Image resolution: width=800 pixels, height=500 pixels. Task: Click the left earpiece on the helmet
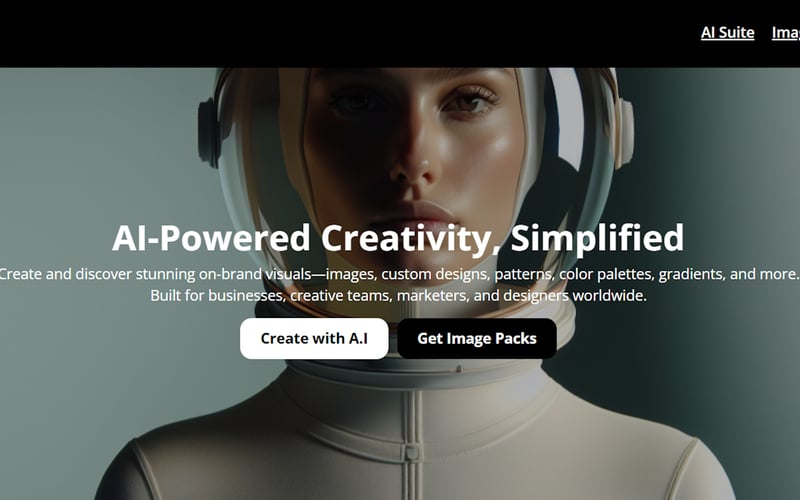coord(209,134)
